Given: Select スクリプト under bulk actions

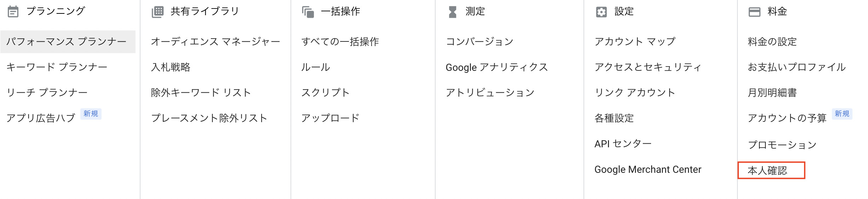Looking at the screenshot, I should 325,92.
